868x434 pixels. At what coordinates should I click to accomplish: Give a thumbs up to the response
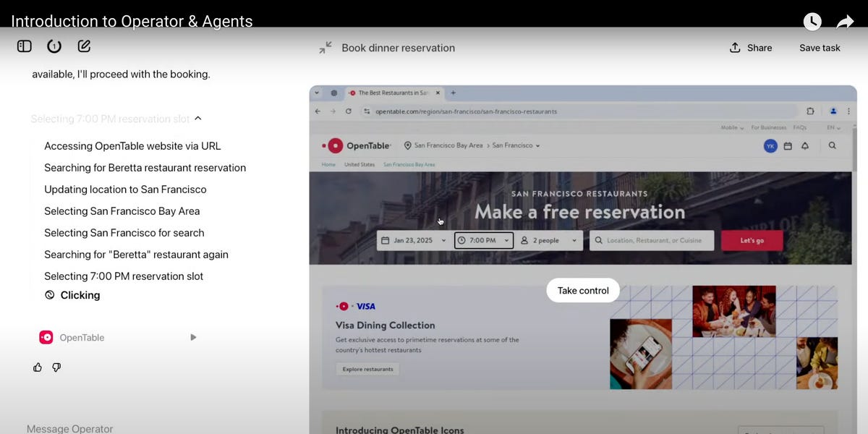coord(38,367)
